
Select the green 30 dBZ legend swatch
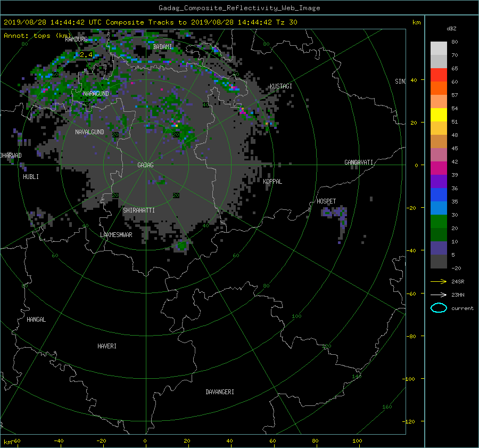[x=439, y=222]
